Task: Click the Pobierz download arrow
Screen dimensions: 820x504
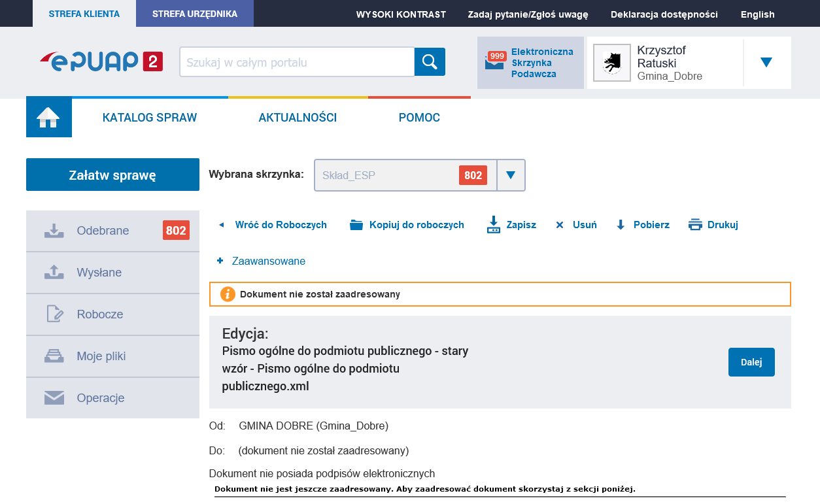Action: click(x=621, y=225)
